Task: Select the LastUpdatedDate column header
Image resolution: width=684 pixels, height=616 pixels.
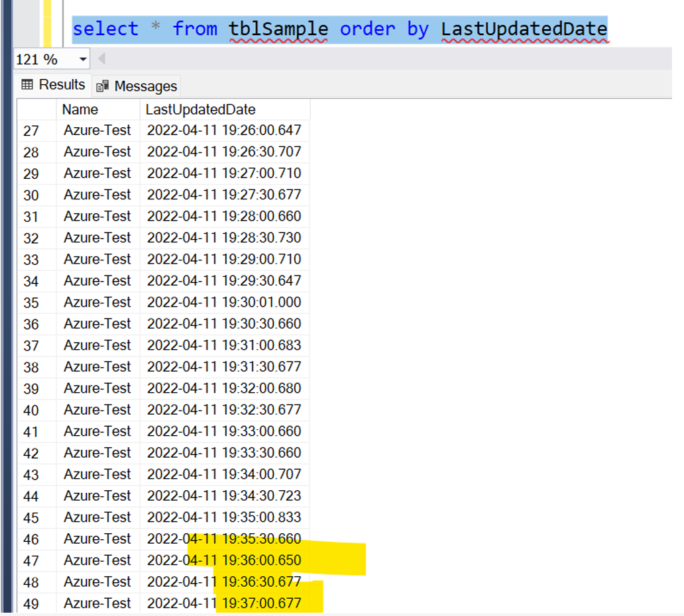Action: pos(225,109)
